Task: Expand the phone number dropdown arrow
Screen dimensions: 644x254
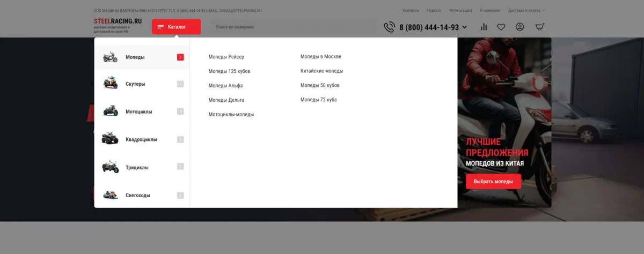Action: pos(464,27)
